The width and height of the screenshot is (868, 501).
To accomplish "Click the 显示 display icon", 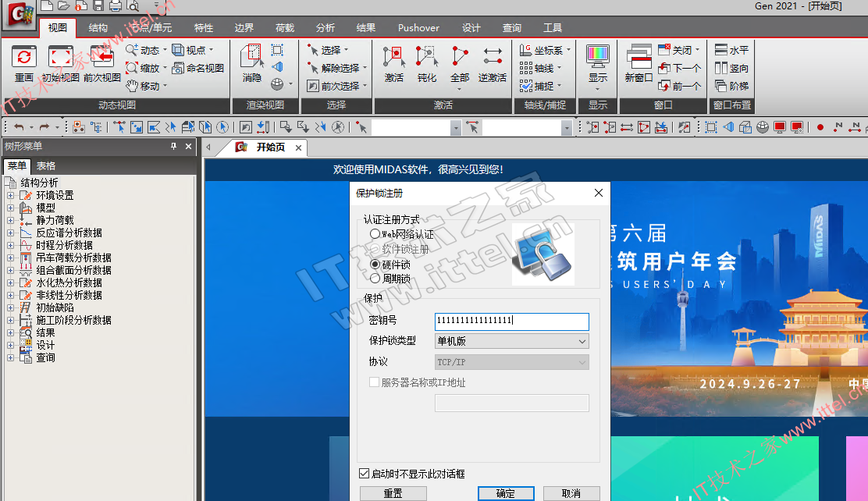I will point(598,57).
